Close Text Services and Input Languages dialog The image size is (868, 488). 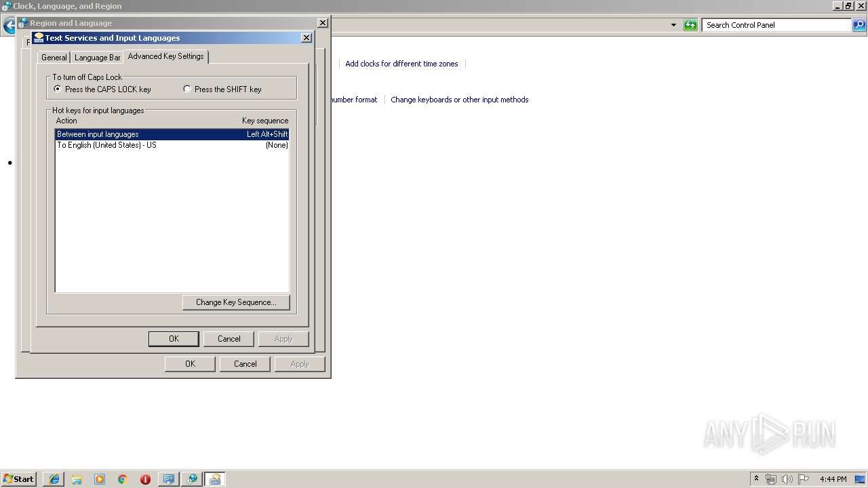click(307, 38)
